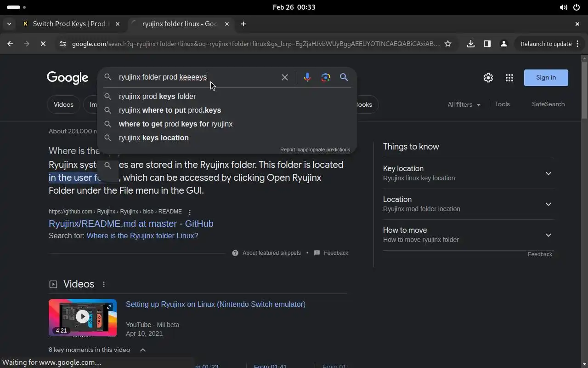This screenshot has width=588, height=368.
Task: Open the Activities overview in top bar
Action: [x=17, y=7]
